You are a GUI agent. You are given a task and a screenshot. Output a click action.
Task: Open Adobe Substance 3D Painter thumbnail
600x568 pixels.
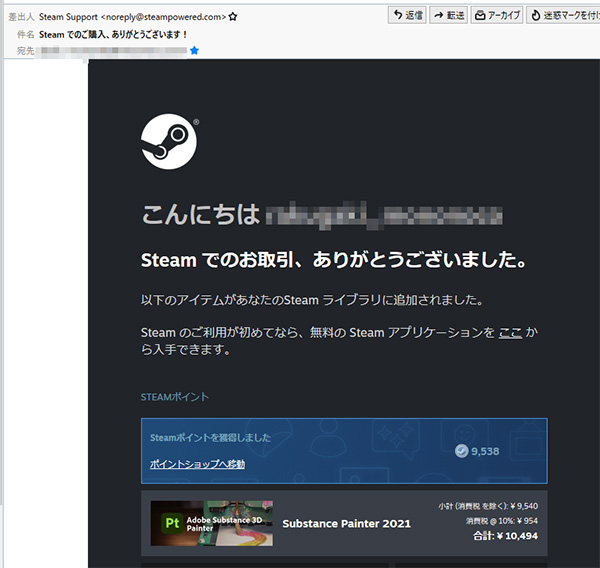click(211, 522)
